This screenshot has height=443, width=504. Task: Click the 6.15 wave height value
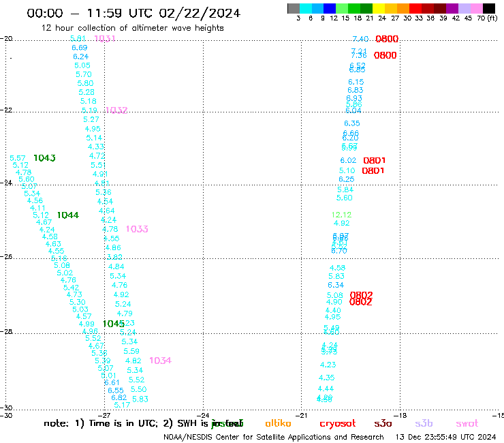(x=356, y=82)
